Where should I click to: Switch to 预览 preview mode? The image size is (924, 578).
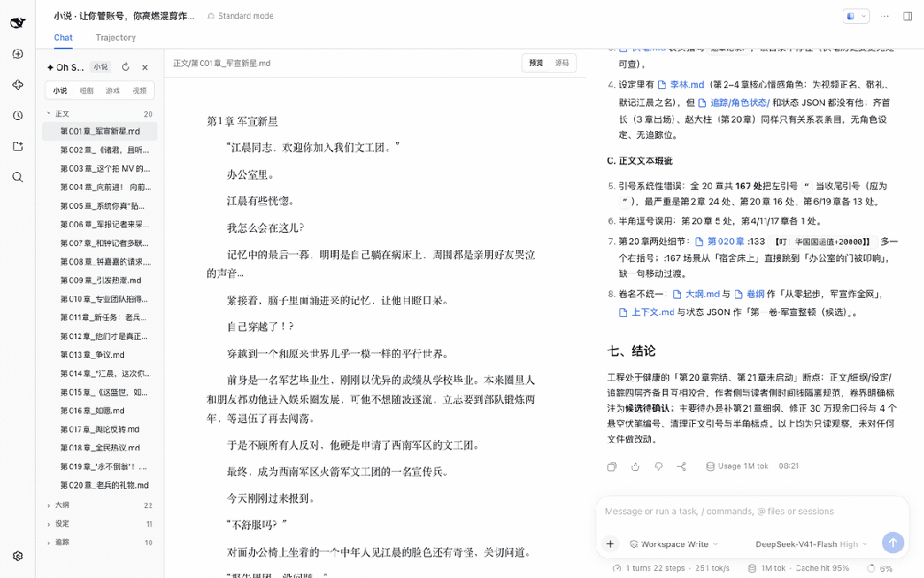tap(536, 63)
